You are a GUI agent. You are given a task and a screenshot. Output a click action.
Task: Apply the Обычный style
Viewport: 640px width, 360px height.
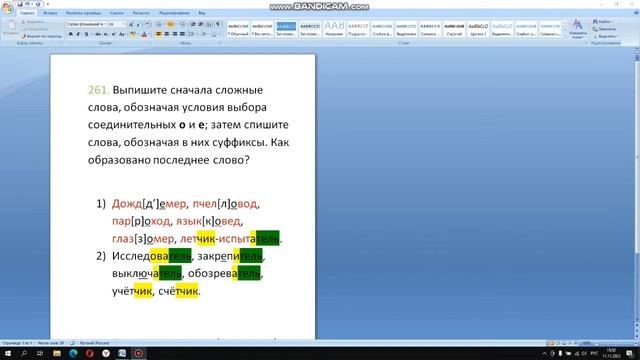pos(238,29)
